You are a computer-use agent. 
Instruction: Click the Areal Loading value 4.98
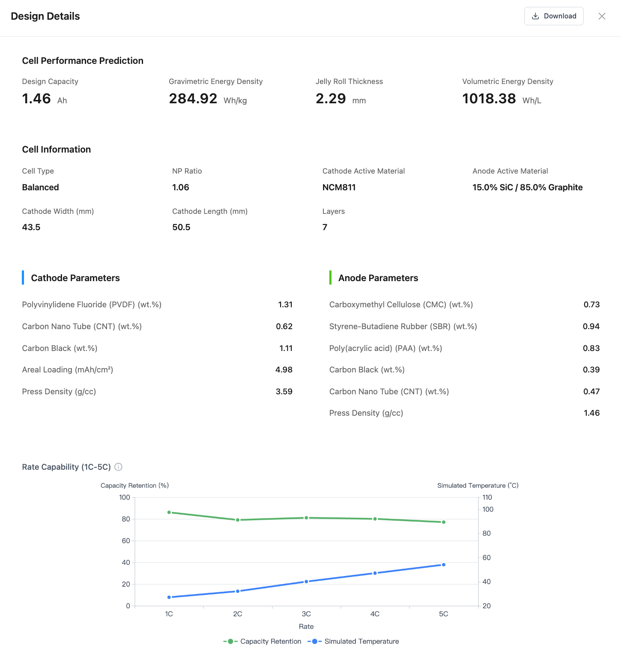point(284,369)
